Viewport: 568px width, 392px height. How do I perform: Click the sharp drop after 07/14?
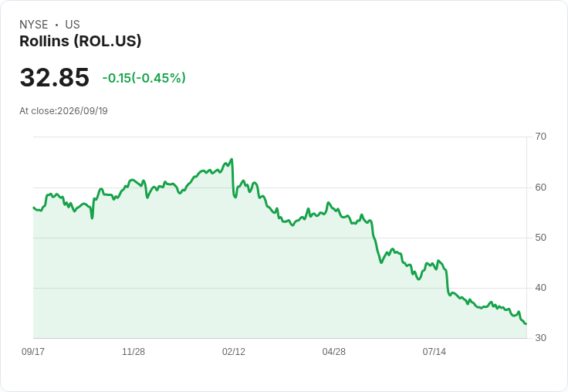pos(448,282)
